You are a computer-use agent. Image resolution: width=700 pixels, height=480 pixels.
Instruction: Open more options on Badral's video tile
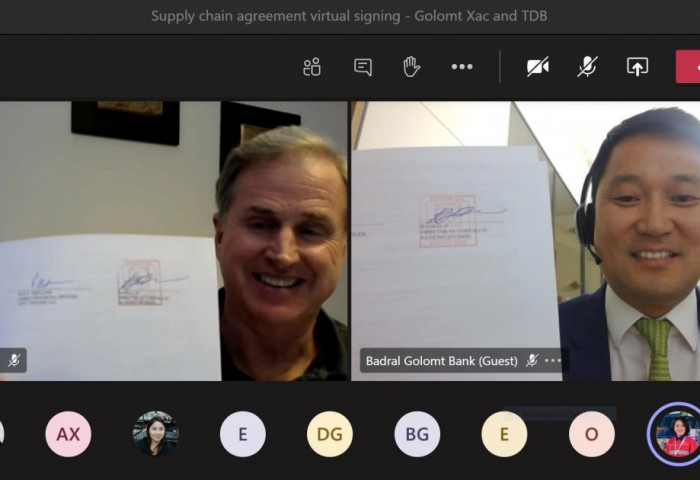(x=553, y=360)
